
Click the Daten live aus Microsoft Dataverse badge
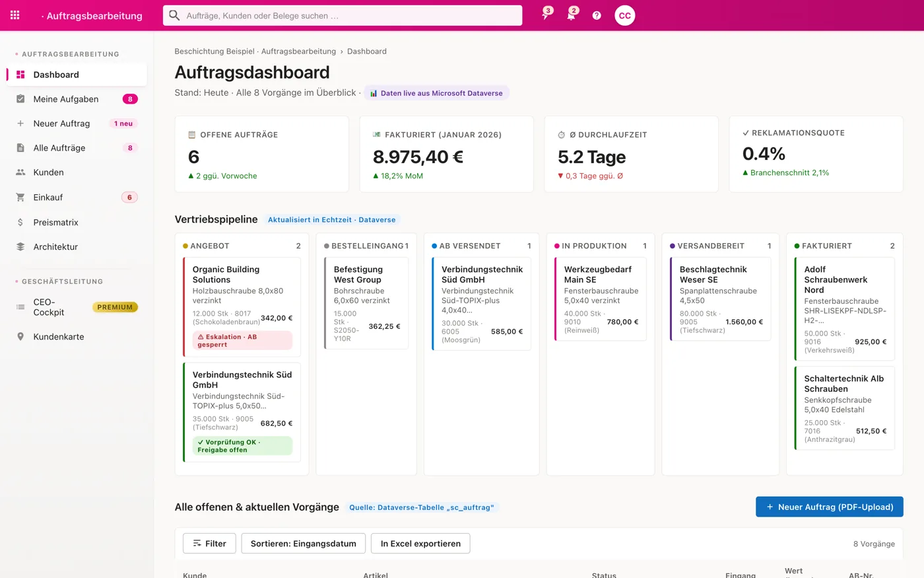click(x=437, y=93)
